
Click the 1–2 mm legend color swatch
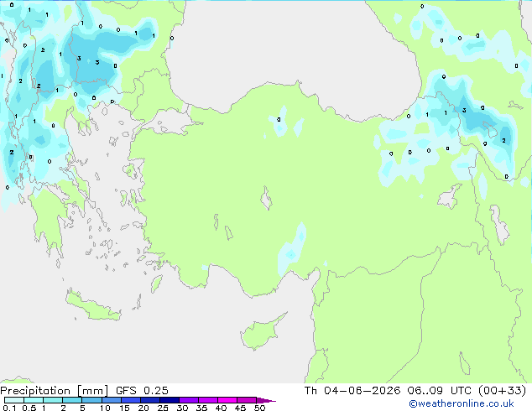53,400
